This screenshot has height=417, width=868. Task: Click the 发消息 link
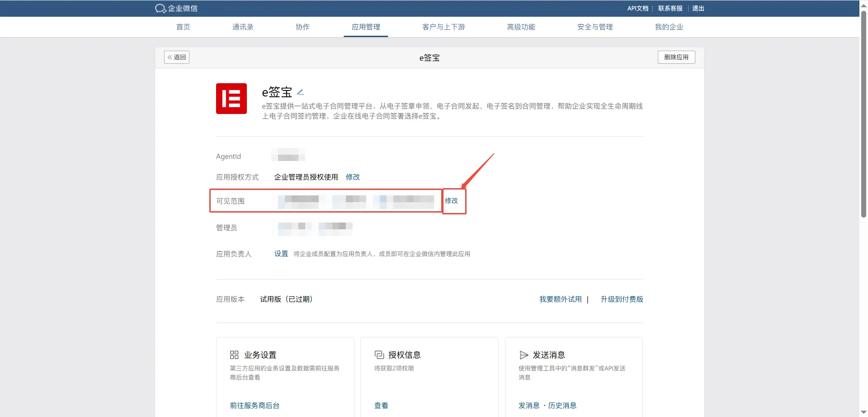click(x=529, y=405)
